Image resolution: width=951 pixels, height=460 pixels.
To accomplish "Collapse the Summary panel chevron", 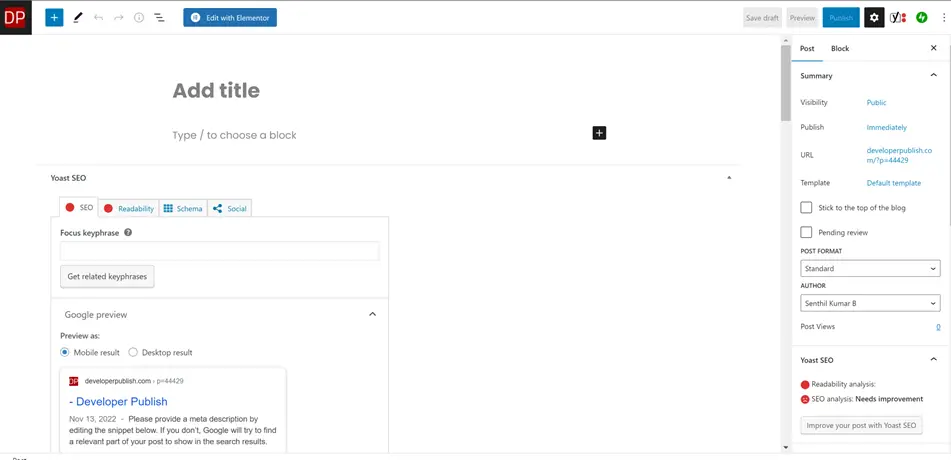I will (933, 75).
